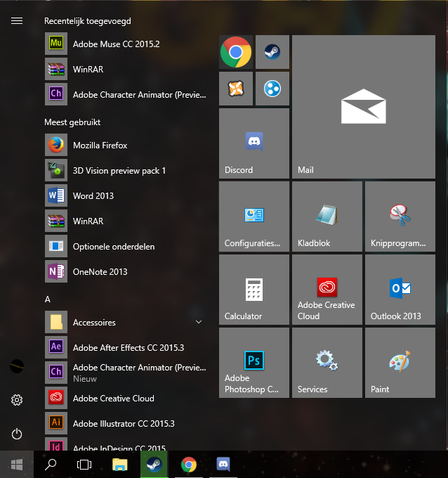Open taskbar search magnifier
Image resolution: width=448 pixels, height=478 pixels.
click(x=51, y=464)
